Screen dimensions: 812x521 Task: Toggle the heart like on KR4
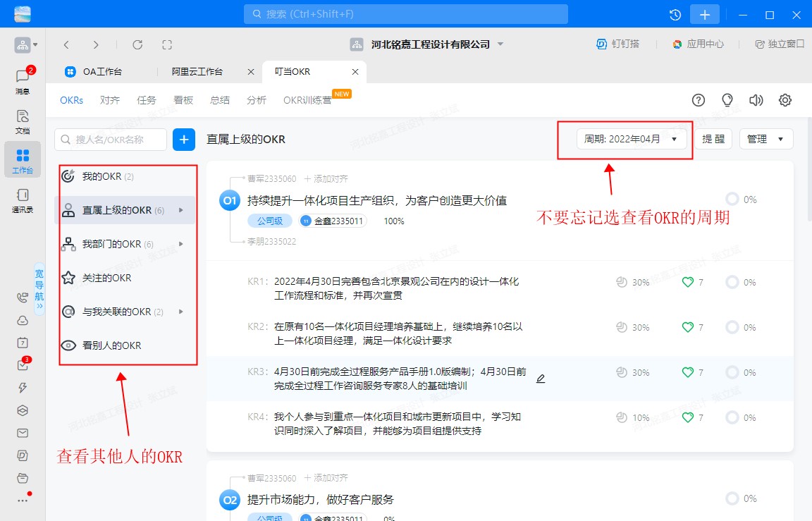(x=688, y=417)
